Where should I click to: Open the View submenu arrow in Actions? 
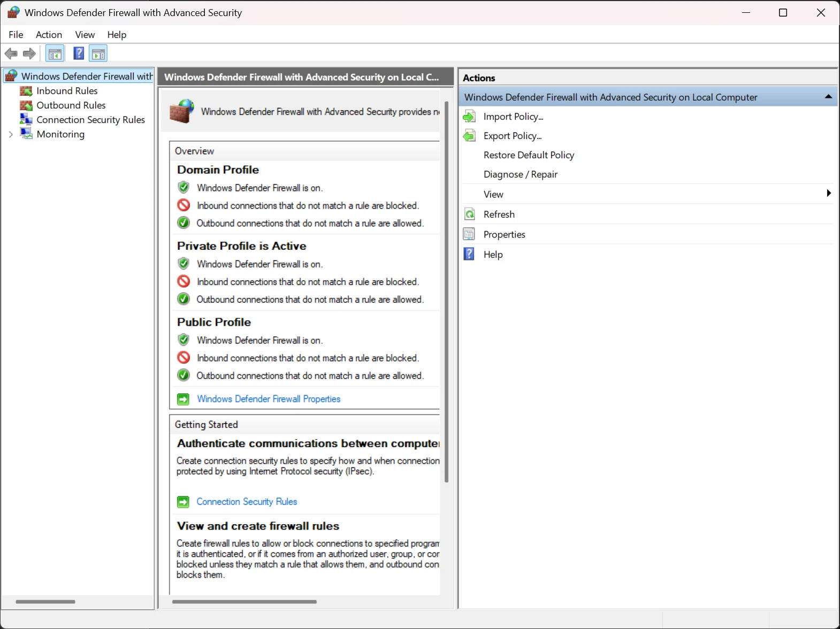[828, 194]
